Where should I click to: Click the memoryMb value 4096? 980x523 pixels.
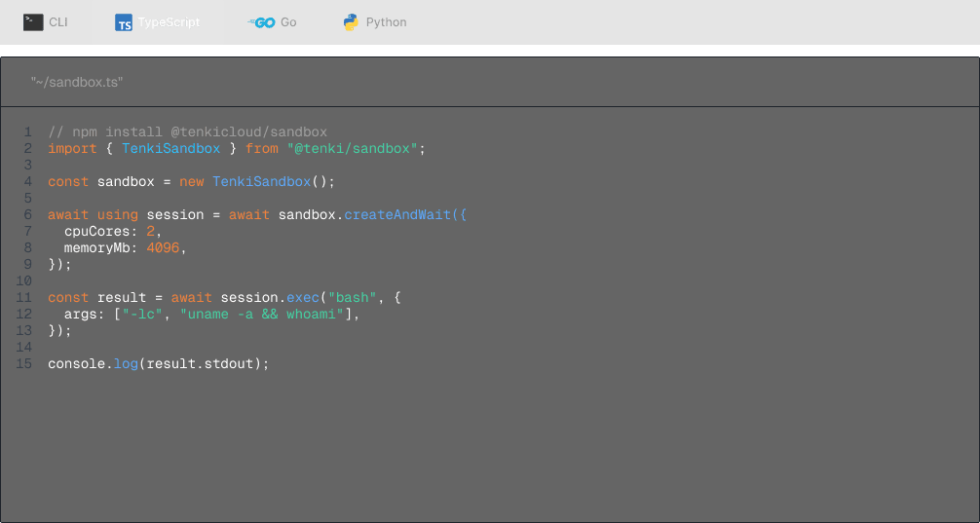pyautogui.click(x=163, y=248)
